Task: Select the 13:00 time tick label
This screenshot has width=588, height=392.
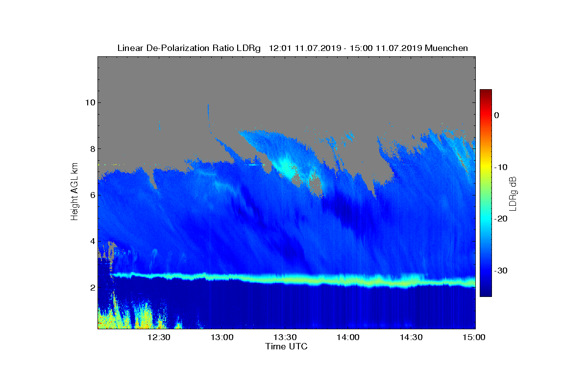Action: (x=222, y=337)
